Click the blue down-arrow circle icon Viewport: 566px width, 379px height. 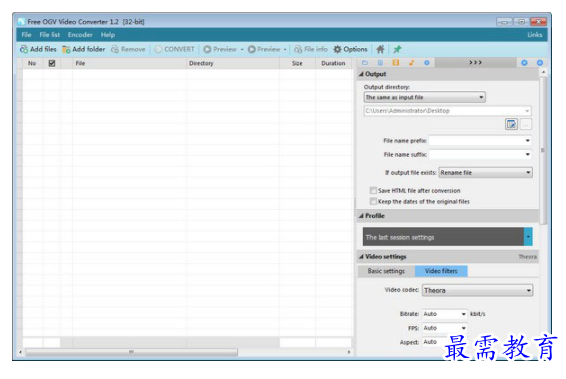click(524, 63)
